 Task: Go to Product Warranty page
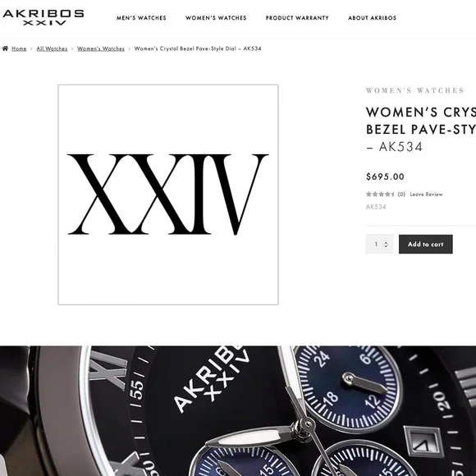297,18
